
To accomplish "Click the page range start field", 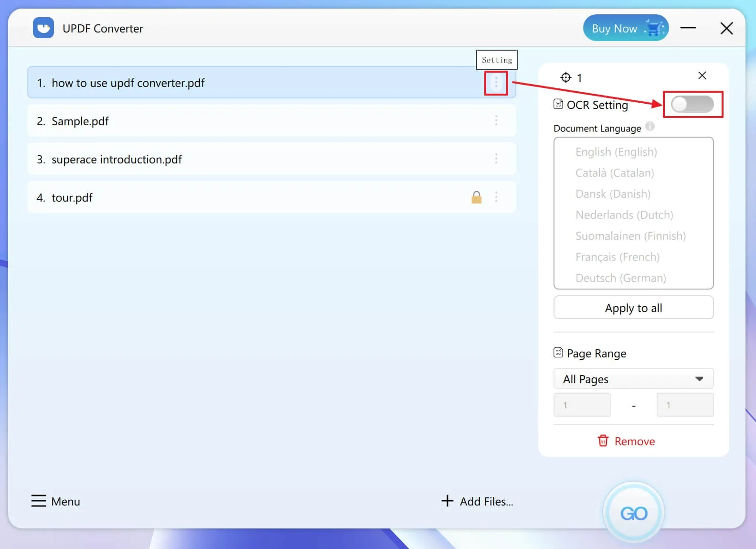I will (x=582, y=405).
